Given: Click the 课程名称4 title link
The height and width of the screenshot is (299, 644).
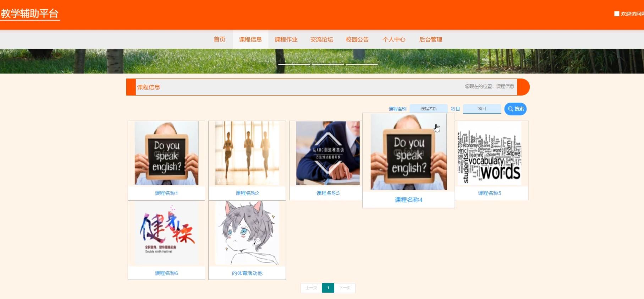Looking at the screenshot, I should pyautogui.click(x=408, y=200).
